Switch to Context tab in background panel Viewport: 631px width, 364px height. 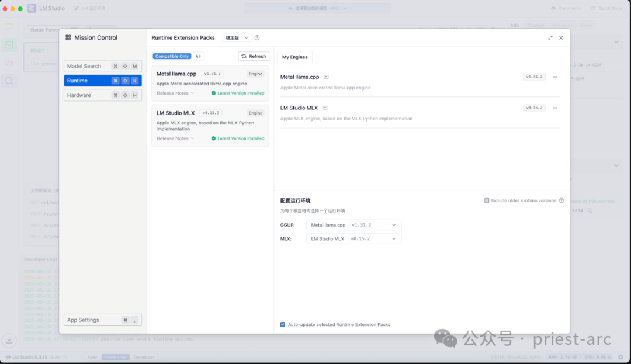(x=536, y=25)
